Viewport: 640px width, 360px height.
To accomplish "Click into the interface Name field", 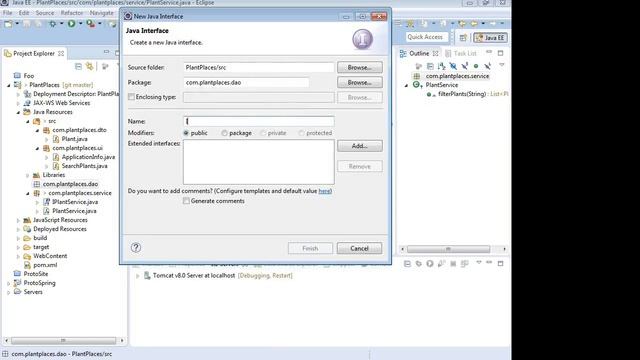I will 258,121.
